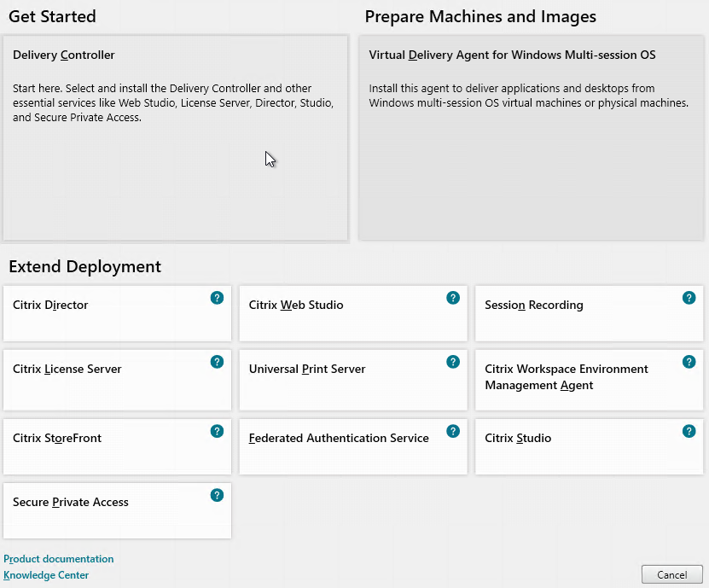Screen dimensions: 709x588
Task: Choose the Citrix StoreFront tile
Action: click(117, 446)
